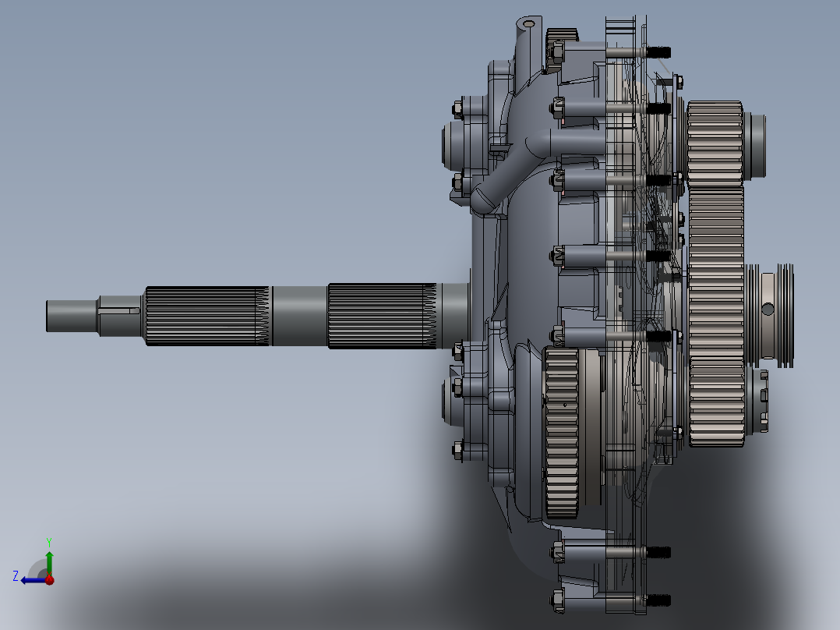Click the blue Z axis of the orientation triad
This screenshot has width=840, height=630.
pos(34,580)
